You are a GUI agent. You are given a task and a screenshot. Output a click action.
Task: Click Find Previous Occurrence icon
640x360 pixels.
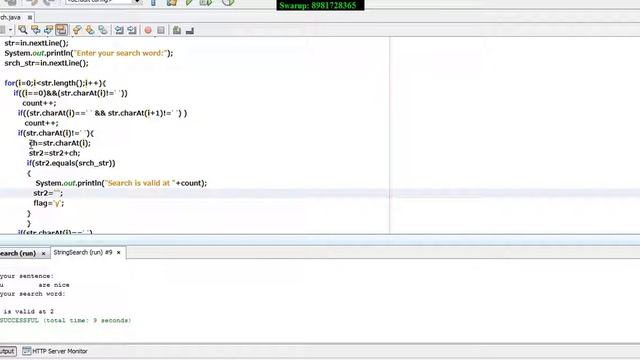click(36, 30)
